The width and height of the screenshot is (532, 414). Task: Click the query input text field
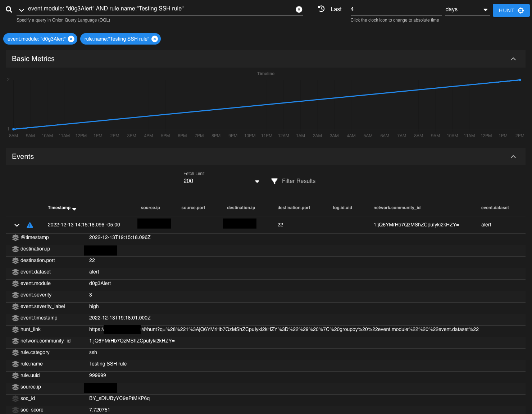160,9
